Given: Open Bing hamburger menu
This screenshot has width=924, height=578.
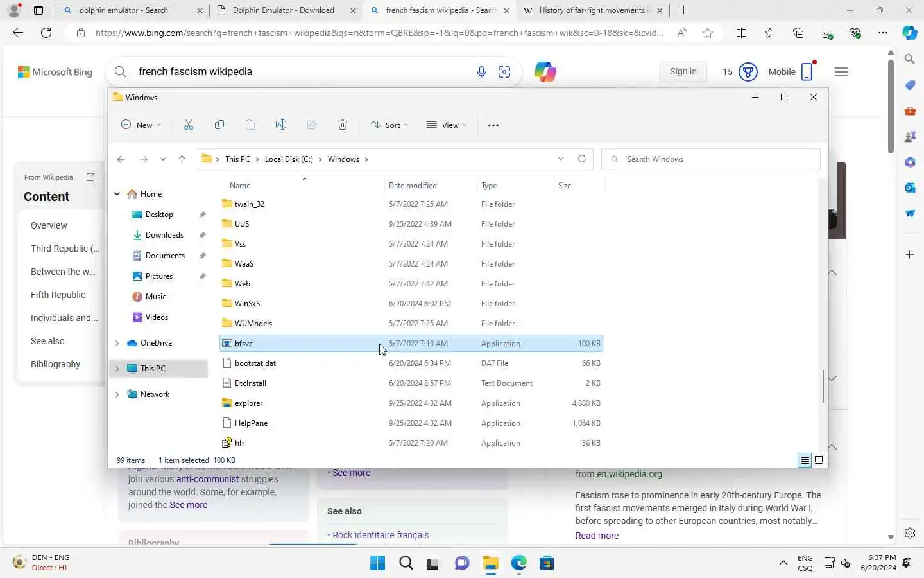Looking at the screenshot, I should pos(841,72).
